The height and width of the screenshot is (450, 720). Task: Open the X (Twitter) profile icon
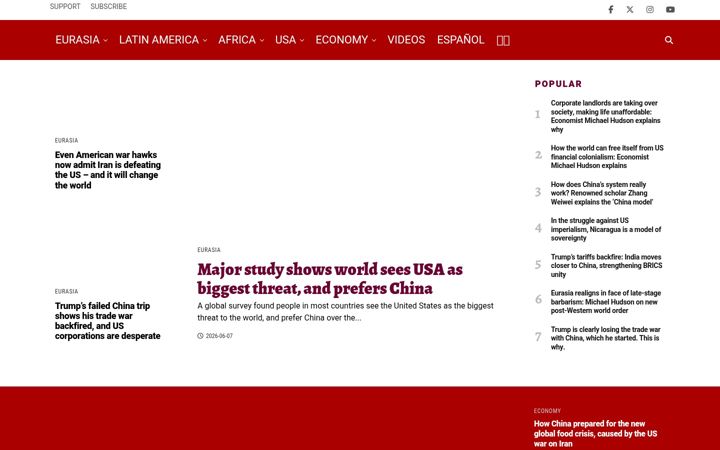[630, 10]
